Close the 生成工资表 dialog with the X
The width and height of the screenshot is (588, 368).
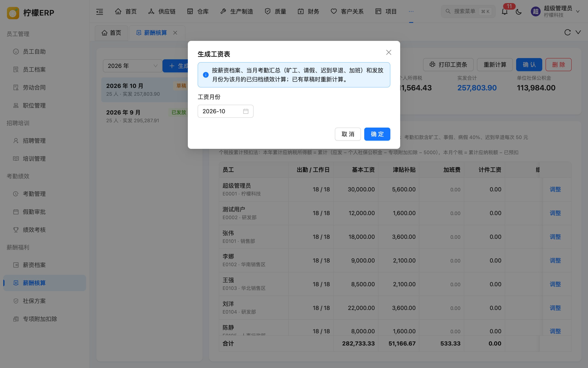point(389,52)
